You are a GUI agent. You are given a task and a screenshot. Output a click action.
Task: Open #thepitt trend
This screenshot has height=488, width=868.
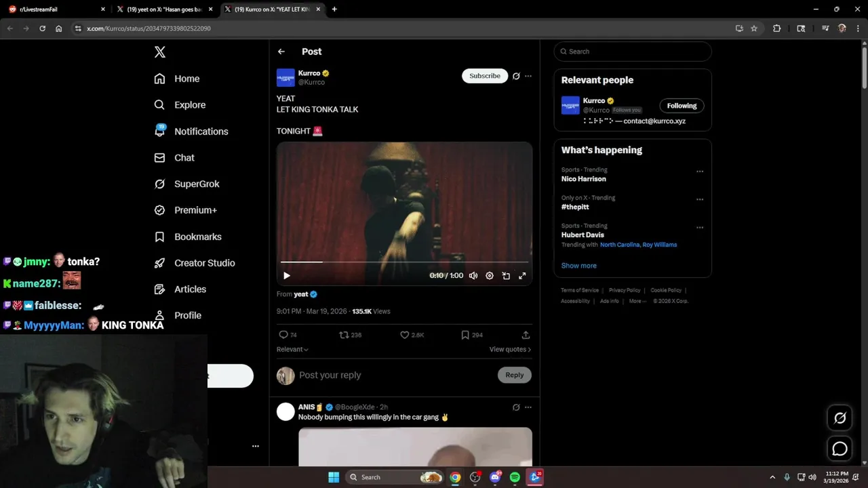575,207
